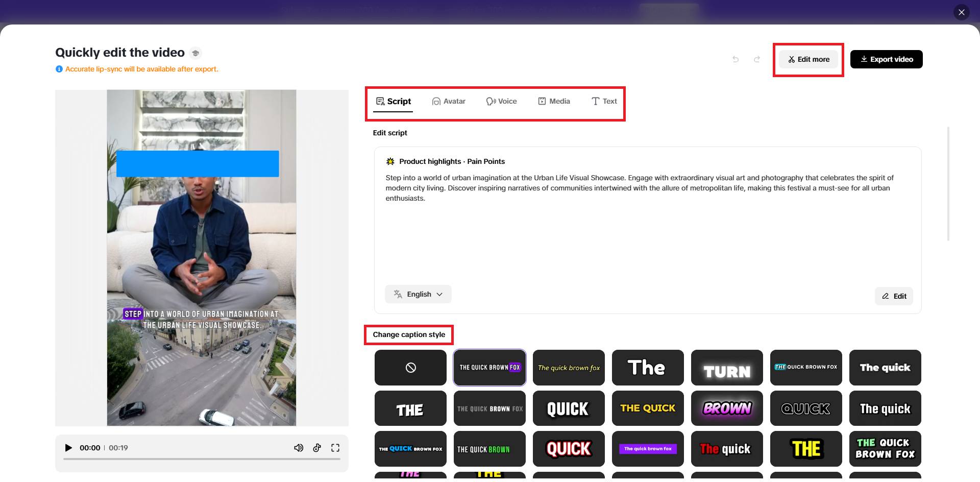The height and width of the screenshot is (482, 980).
Task: Choose the 'TURN' caption style
Action: coord(727,368)
